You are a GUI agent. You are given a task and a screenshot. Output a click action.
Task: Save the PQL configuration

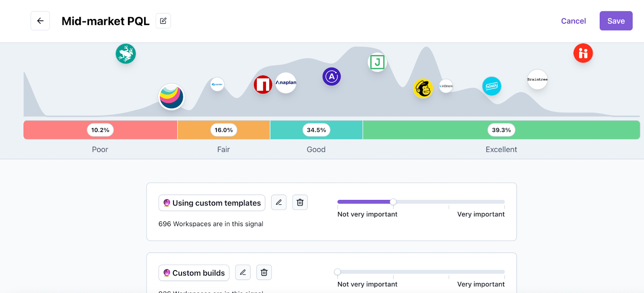pos(616,21)
